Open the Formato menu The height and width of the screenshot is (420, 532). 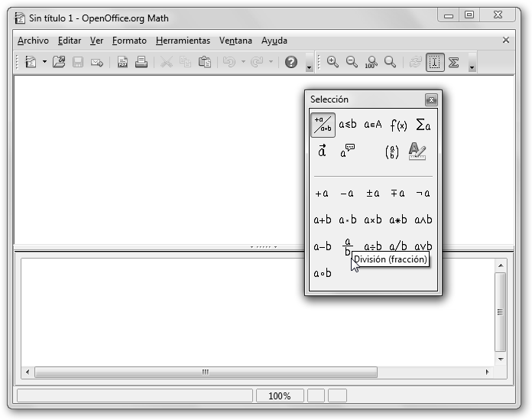click(129, 41)
